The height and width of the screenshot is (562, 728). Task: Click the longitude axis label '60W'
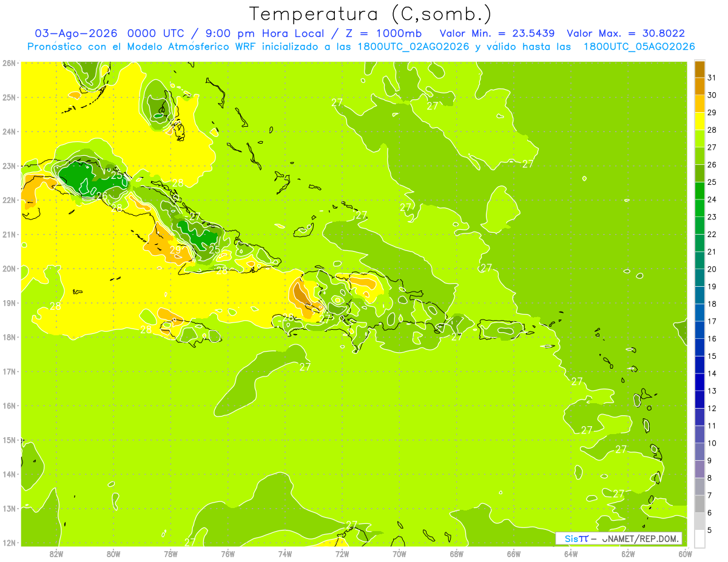[685, 554]
